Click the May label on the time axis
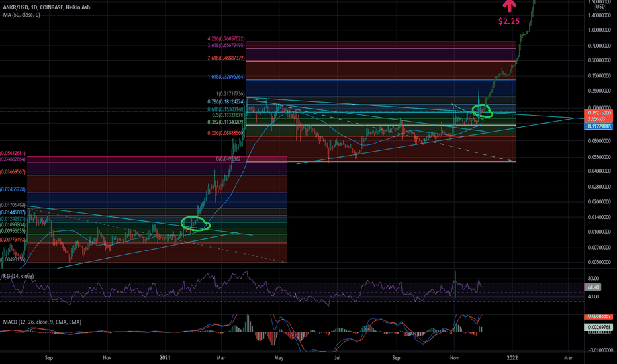617x364 pixels. (x=279, y=357)
